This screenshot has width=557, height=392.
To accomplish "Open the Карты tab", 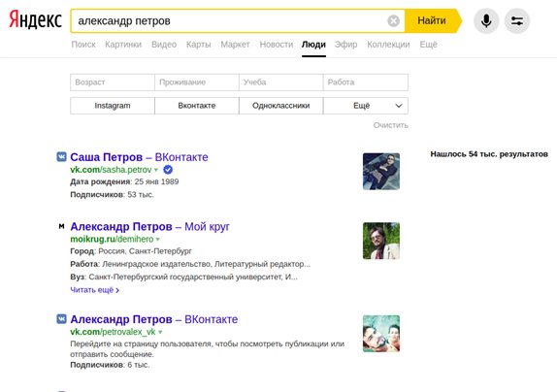I will pyautogui.click(x=199, y=45).
